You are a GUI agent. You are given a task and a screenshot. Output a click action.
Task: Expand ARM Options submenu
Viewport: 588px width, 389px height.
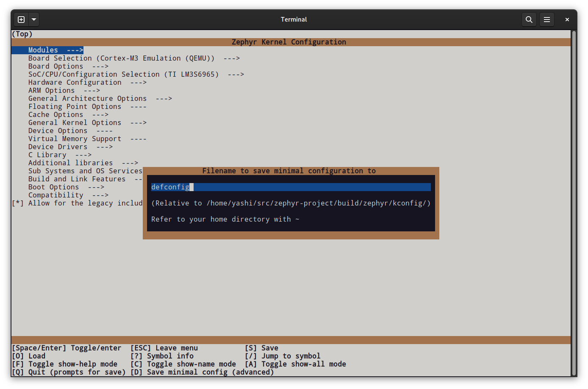[64, 90]
